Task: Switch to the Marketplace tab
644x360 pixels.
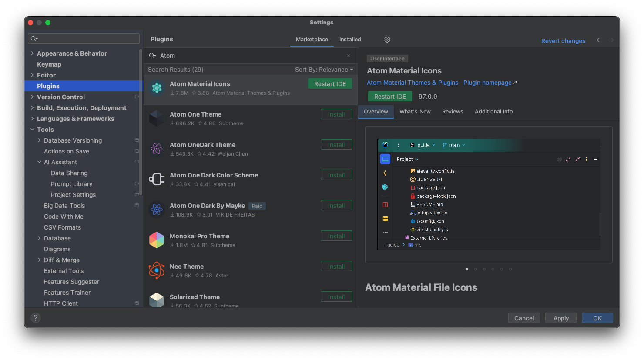Action: coord(312,40)
